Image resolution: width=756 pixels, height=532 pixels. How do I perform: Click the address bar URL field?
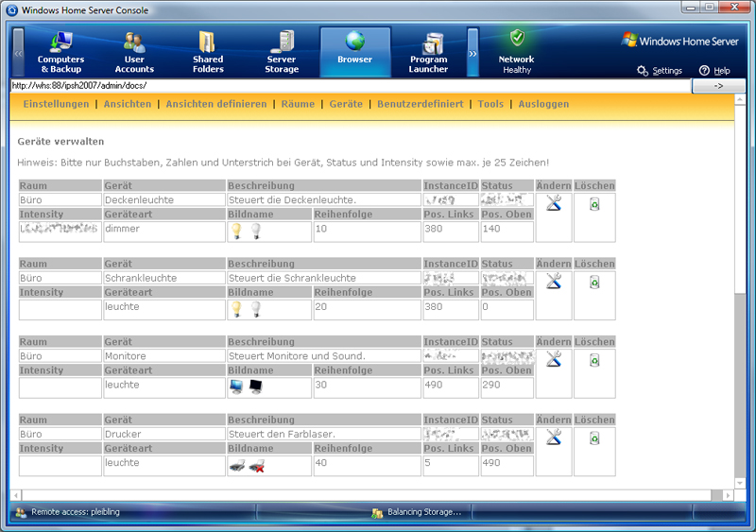[350, 85]
